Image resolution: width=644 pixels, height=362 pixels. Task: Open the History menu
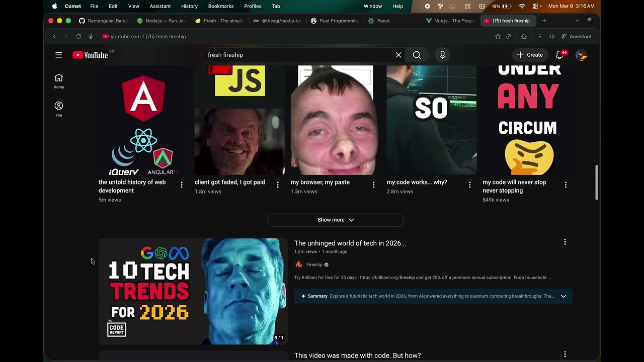[x=189, y=6]
